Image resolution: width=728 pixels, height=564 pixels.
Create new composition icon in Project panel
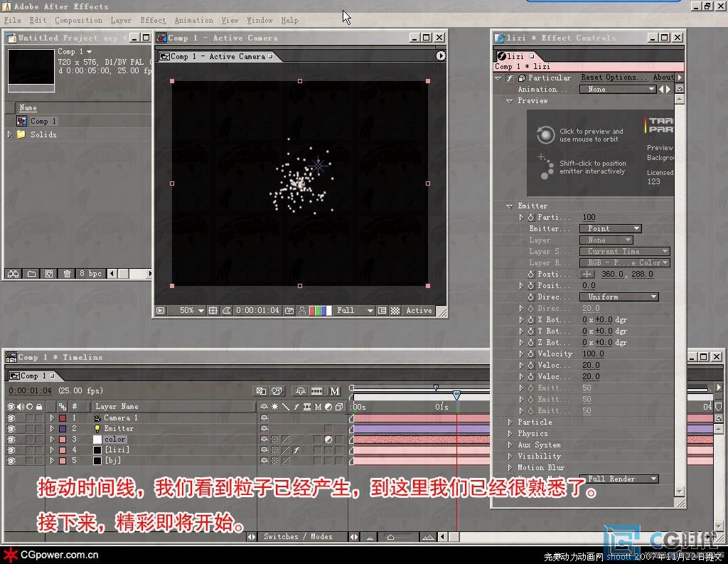click(x=49, y=274)
